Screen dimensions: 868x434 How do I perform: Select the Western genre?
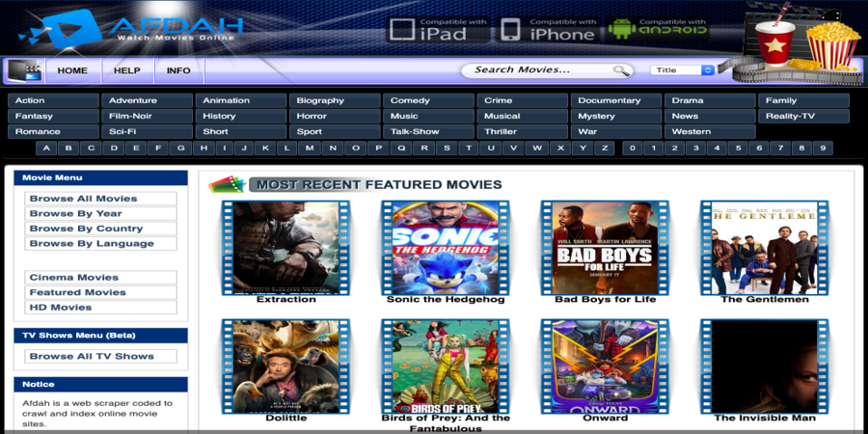point(710,132)
